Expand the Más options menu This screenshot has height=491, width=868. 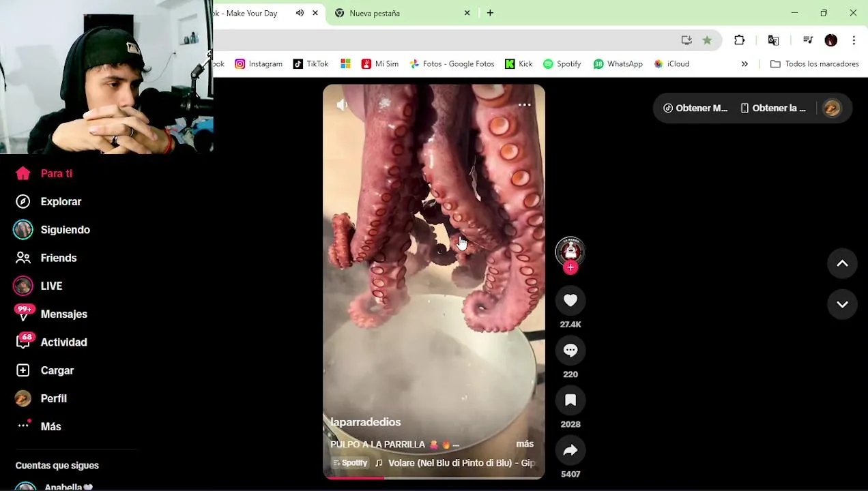click(38, 426)
